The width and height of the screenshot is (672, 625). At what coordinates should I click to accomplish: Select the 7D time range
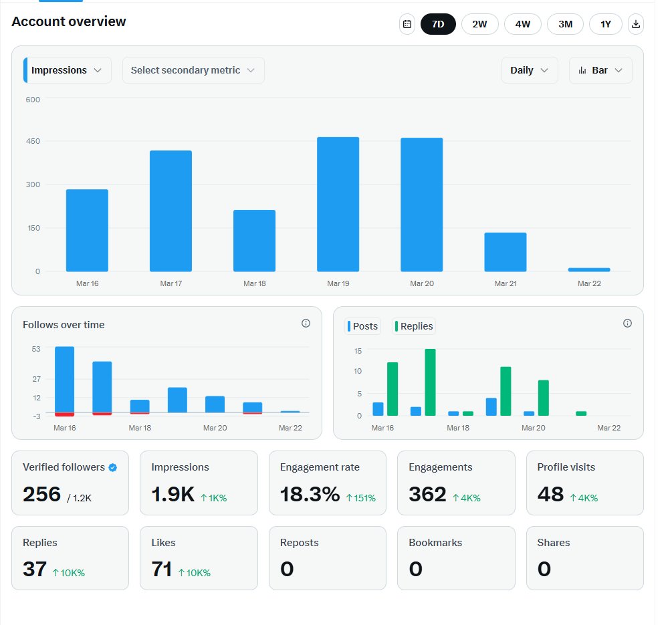438,24
